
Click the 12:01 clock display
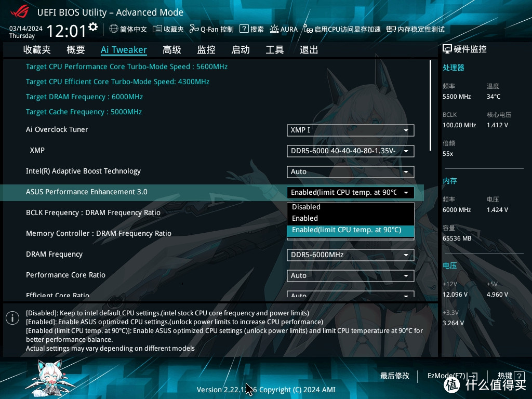[x=66, y=31]
